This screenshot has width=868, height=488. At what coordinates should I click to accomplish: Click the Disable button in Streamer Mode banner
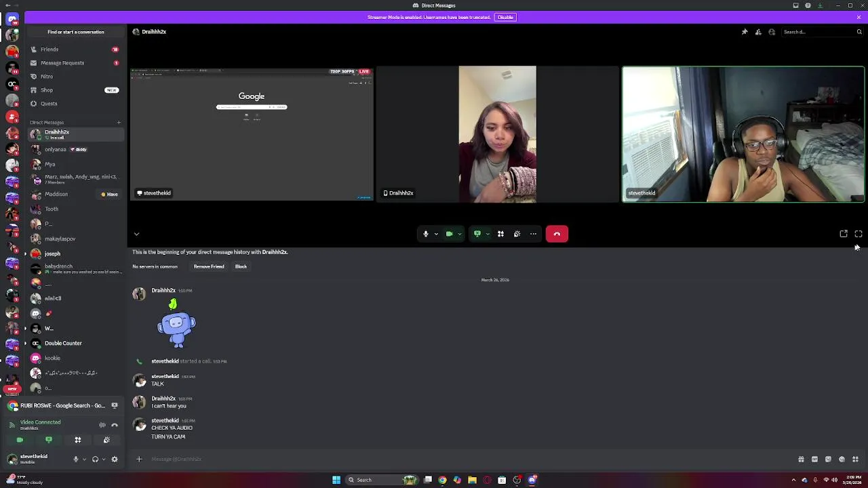(505, 17)
